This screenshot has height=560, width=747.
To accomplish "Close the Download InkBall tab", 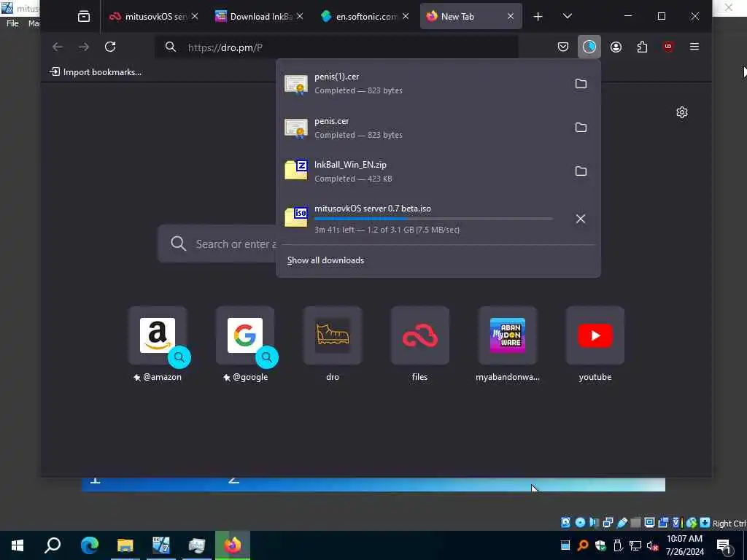I will (300, 16).
